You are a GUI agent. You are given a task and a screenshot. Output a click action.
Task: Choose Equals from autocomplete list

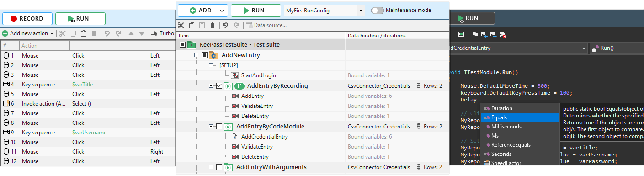[x=520, y=117]
